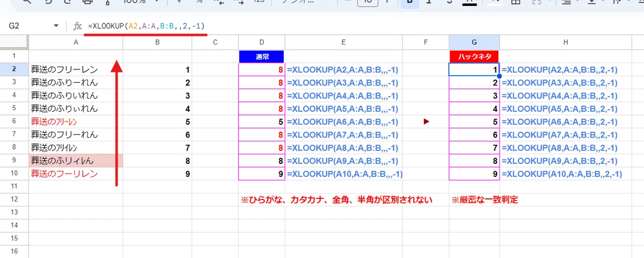The height and width of the screenshot is (258, 644).
Task: Select column C header
Action: 215,42
